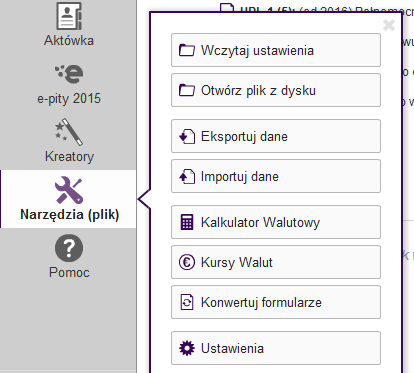Switch to the Narzędzia (plik) label

(70, 214)
